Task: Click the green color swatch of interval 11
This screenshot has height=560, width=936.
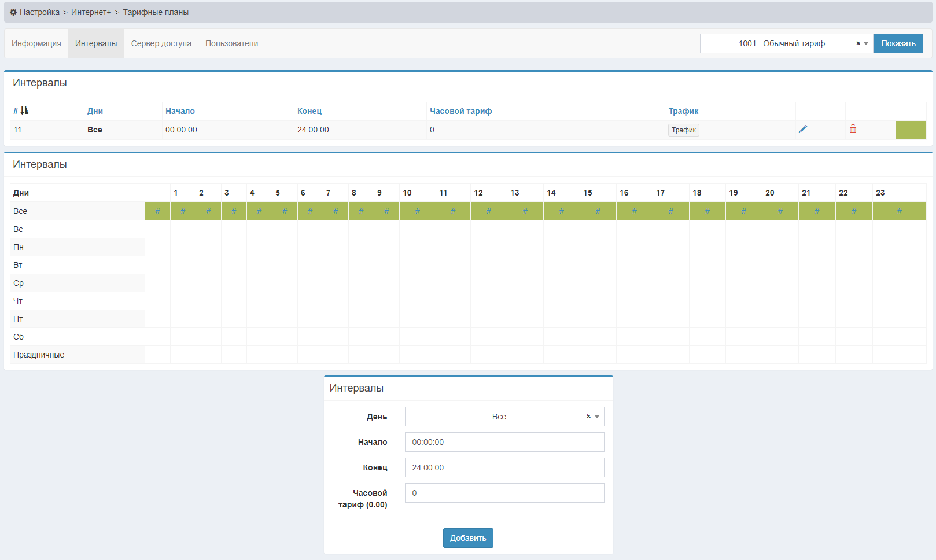Action: tap(911, 130)
